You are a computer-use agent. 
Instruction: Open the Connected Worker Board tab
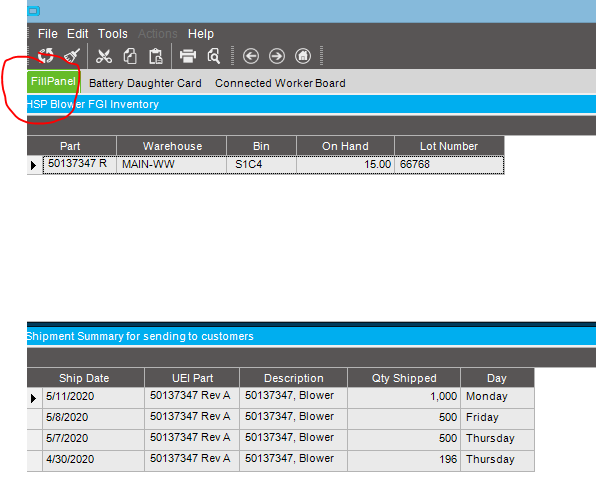280,83
